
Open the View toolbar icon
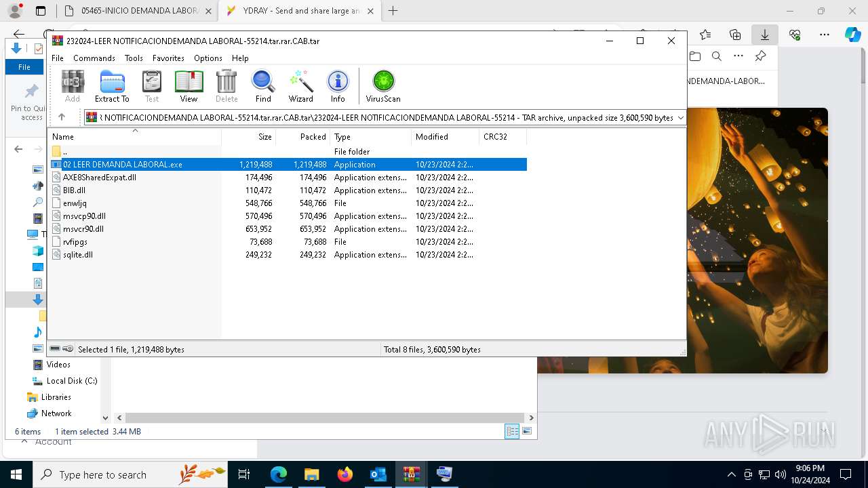189,86
